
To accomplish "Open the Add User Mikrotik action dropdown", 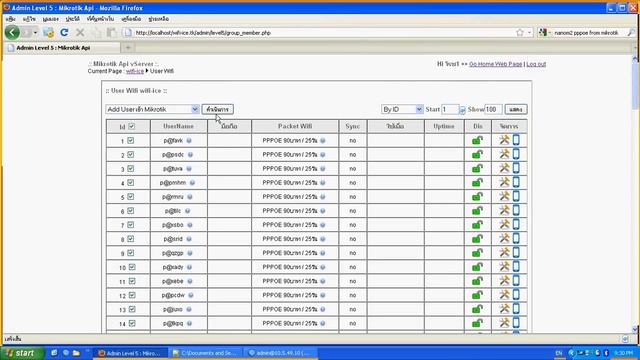I will [x=152, y=109].
